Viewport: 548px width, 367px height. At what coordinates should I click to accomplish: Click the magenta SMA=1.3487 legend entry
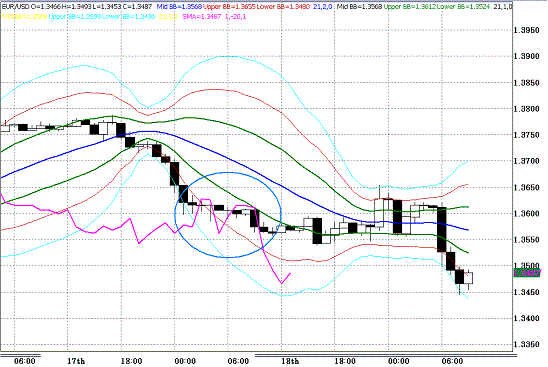(202, 16)
